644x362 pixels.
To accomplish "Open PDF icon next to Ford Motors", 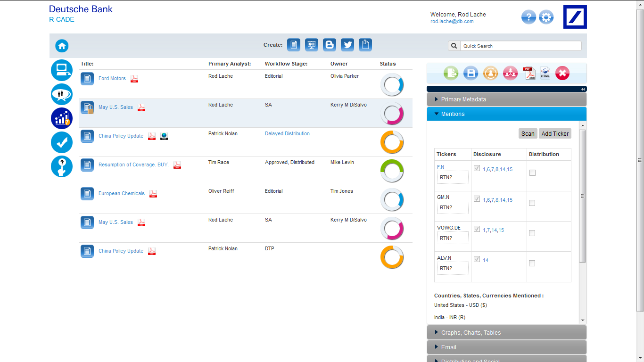I will point(134,79).
